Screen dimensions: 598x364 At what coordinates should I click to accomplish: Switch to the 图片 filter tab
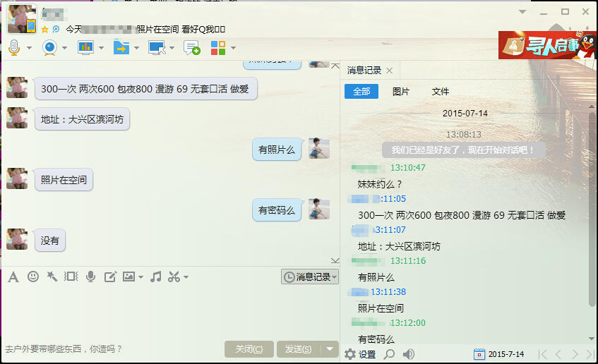[x=401, y=92]
